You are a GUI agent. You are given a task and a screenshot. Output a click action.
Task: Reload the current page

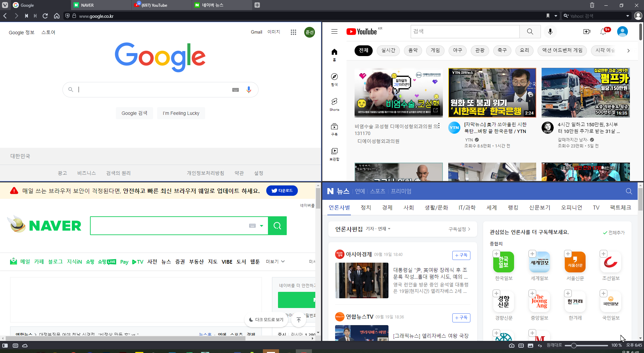45,16
